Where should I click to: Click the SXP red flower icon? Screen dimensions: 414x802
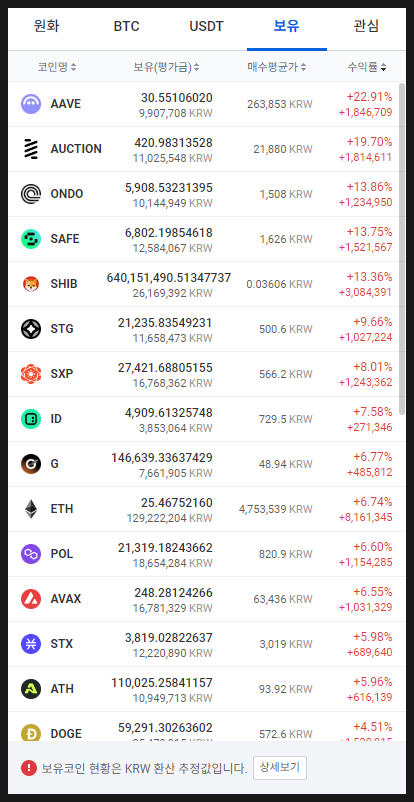coord(31,374)
